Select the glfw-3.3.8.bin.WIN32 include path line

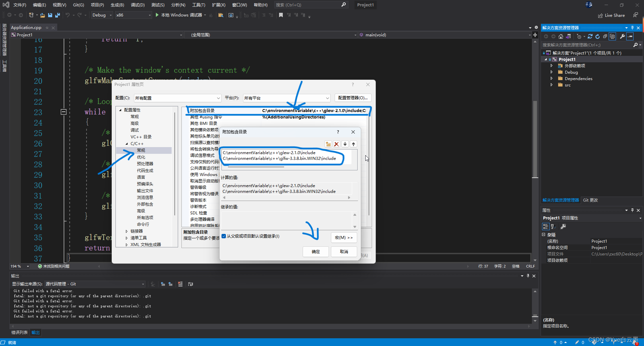[279, 159]
